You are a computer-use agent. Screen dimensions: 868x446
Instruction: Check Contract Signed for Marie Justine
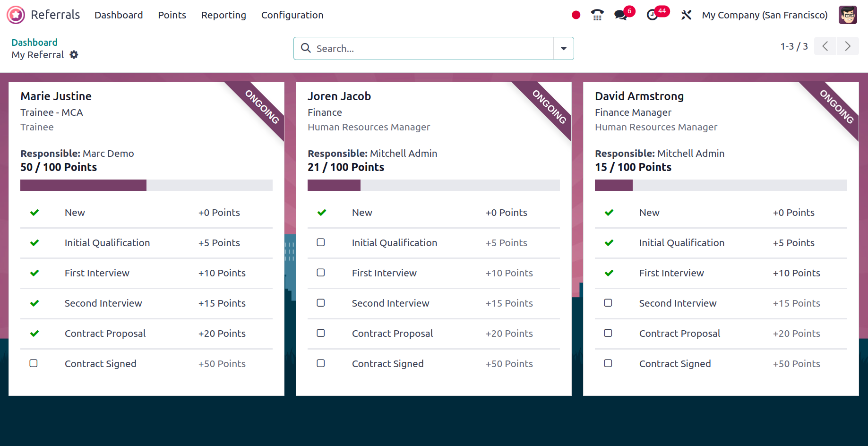pos(34,363)
